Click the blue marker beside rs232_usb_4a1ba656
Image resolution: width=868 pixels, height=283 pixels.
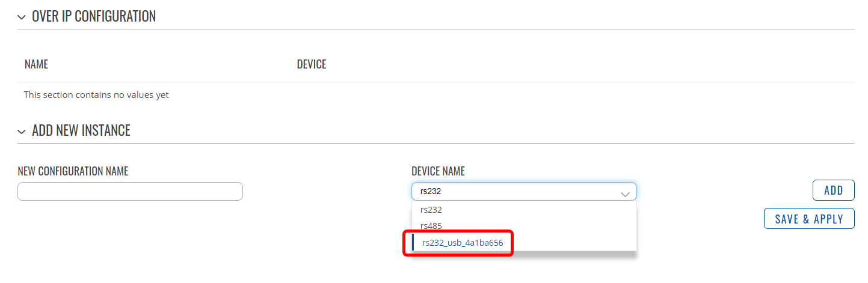(413, 243)
